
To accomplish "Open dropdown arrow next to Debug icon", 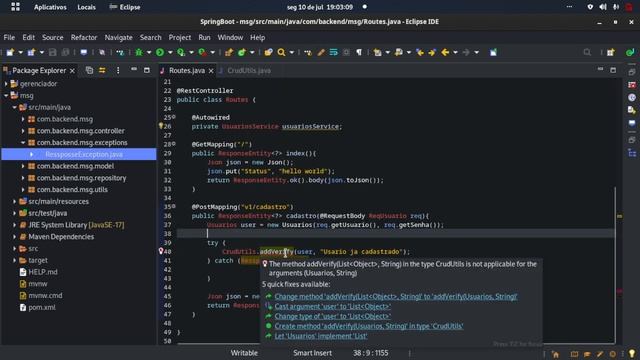I will pos(149,52).
